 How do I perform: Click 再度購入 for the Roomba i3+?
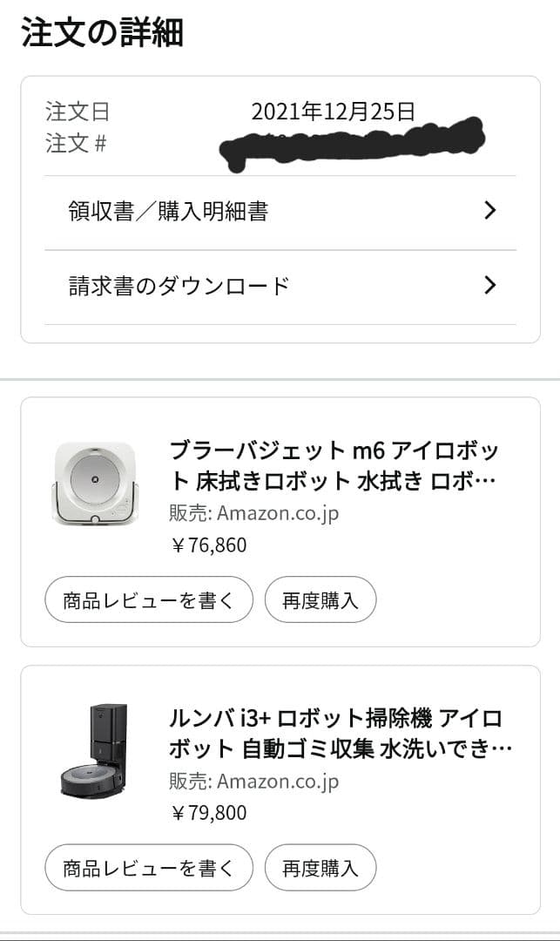click(321, 867)
